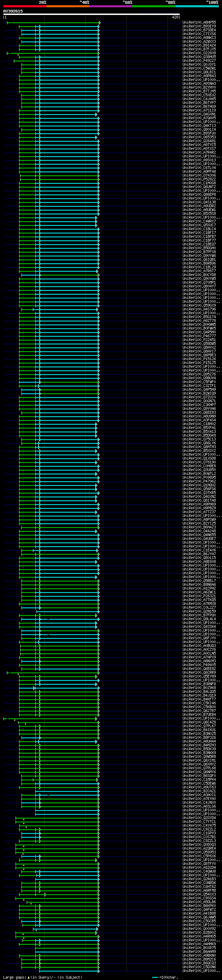Select the UniRef100_Q4GXN2 hit name

pyautogui.click(x=199, y=496)
